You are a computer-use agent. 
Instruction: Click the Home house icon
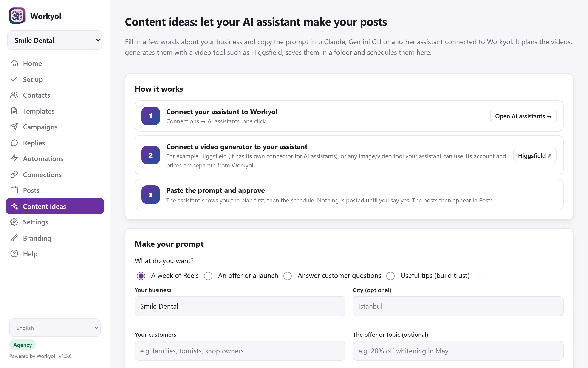point(14,63)
